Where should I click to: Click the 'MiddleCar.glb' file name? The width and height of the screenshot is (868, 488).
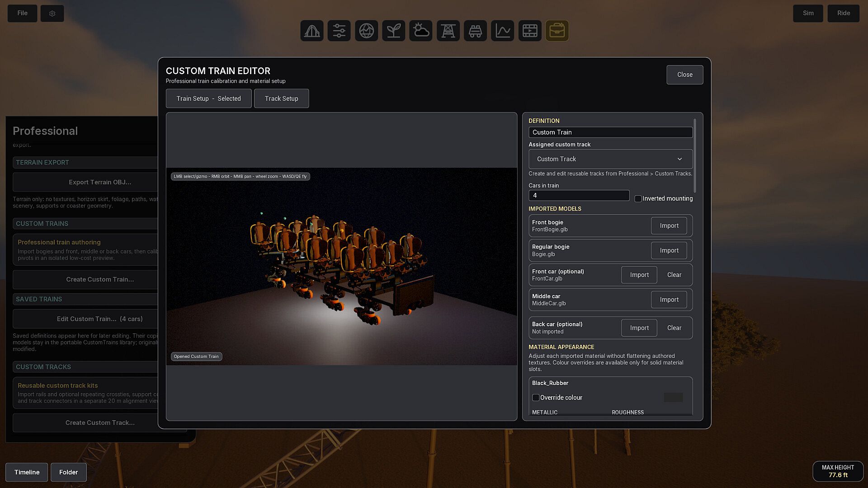[x=549, y=304]
